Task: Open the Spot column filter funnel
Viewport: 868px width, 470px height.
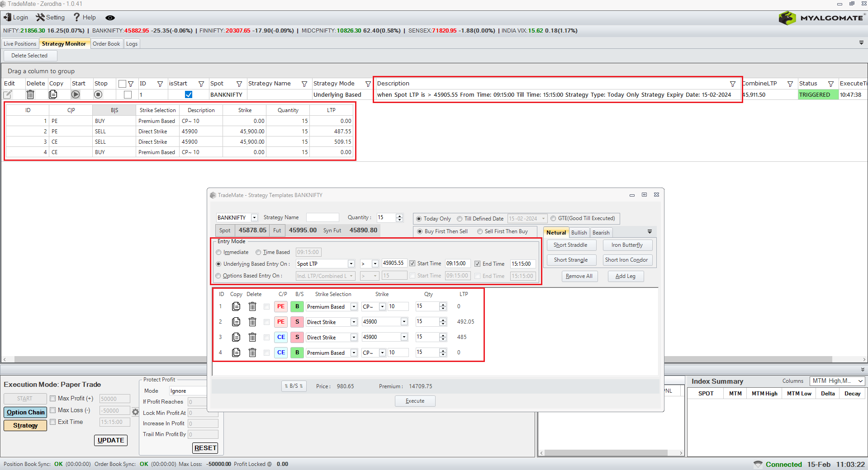Action: coord(239,84)
